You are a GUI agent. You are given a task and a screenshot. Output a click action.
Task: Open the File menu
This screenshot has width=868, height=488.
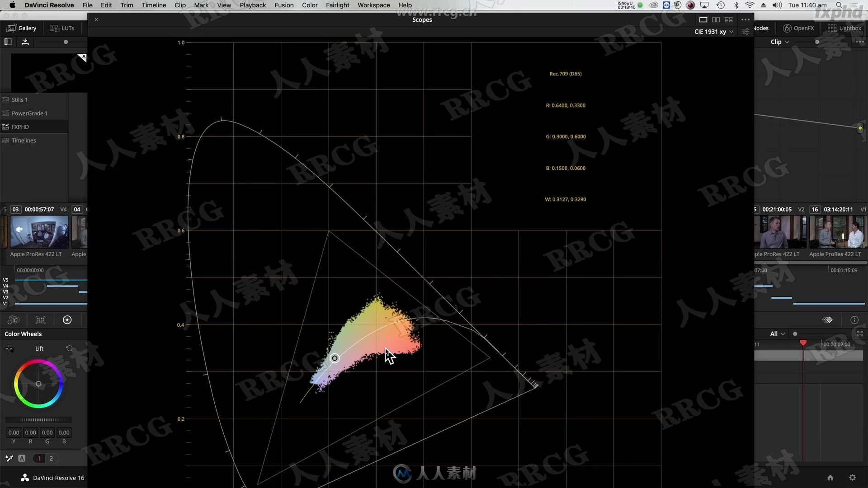(87, 5)
